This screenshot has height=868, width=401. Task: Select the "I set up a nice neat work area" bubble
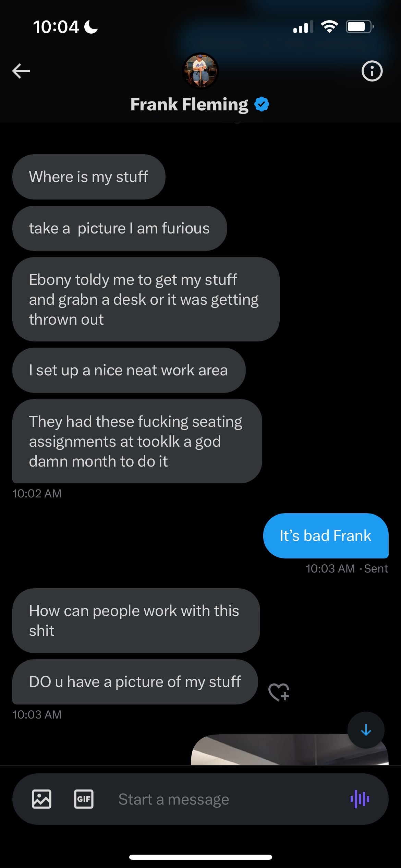(129, 370)
